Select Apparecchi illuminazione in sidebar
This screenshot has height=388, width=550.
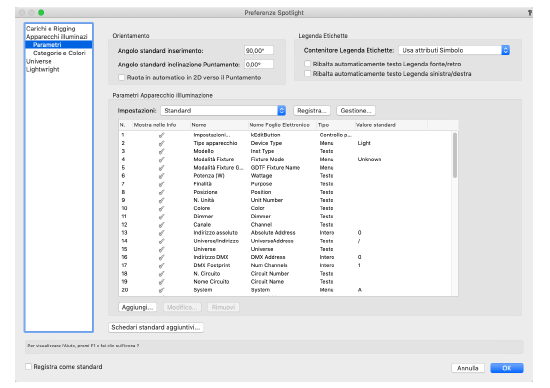click(x=57, y=36)
